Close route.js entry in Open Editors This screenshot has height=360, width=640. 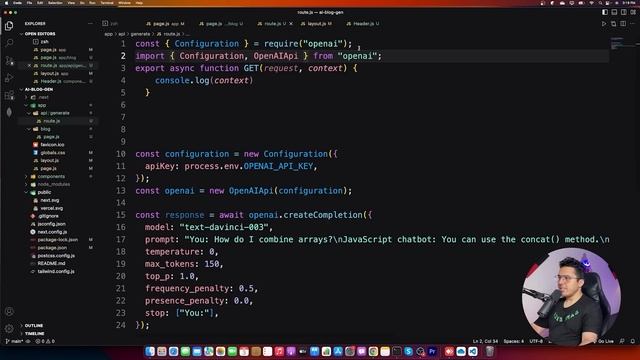pos(29,65)
